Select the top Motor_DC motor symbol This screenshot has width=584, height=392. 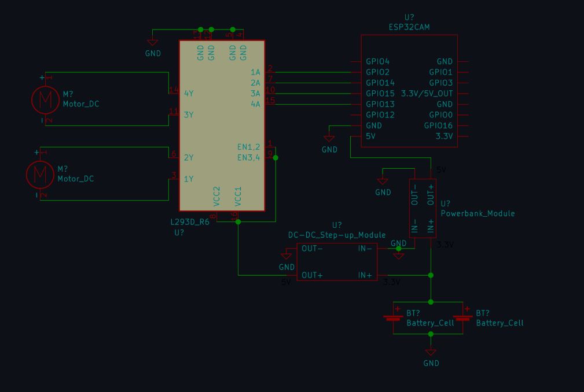pos(45,99)
